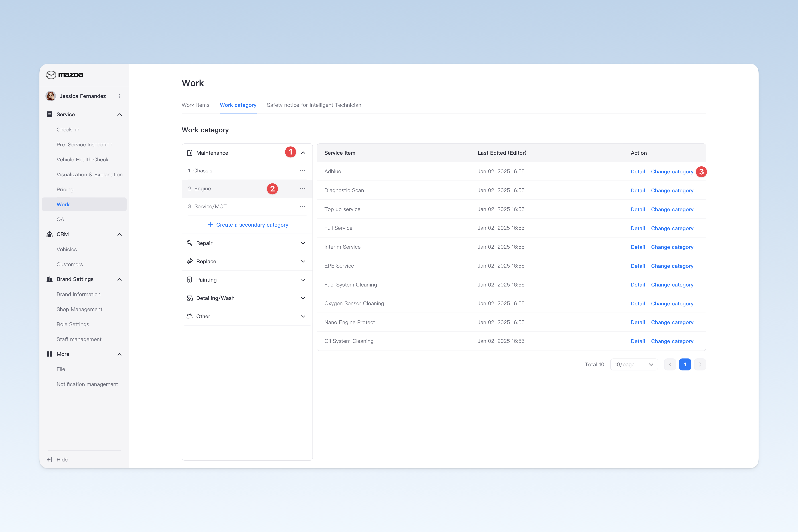The height and width of the screenshot is (532, 798).
Task: Collapse the More sidebar section
Action: [x=119, y=354]
